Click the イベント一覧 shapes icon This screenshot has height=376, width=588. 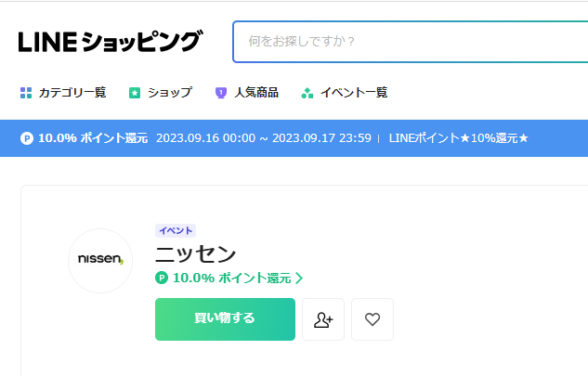coord(307,93)
